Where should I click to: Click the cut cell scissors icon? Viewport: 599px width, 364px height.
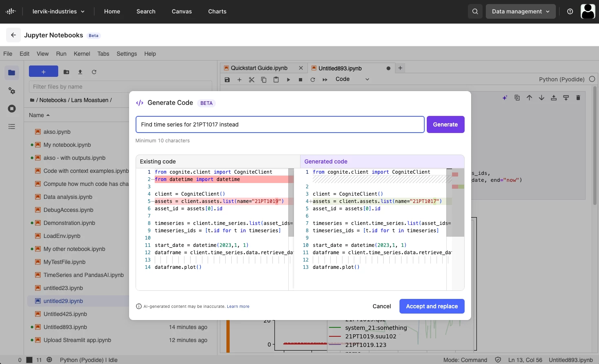[x=252, y=80]
